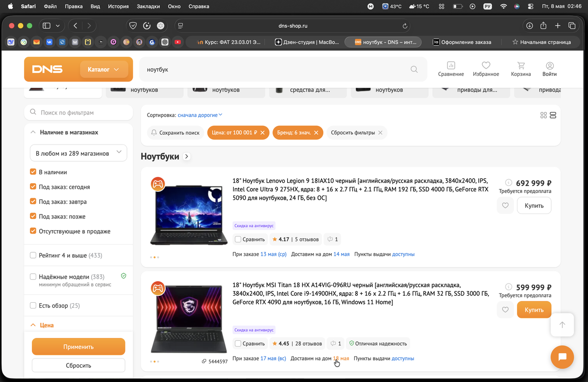Enable Рейтинг 4 и выше filter
The height and width of the screenshot is (382, 588).
click(33, 255)
